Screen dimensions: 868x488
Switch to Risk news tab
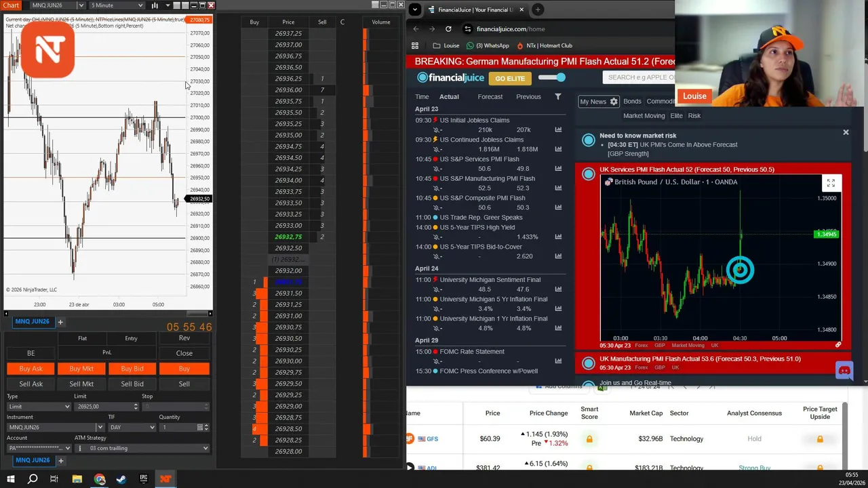694,116
